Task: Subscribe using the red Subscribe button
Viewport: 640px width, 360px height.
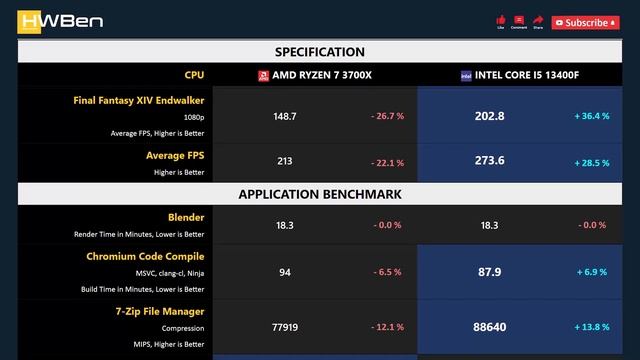Action: tap(585, 23)
